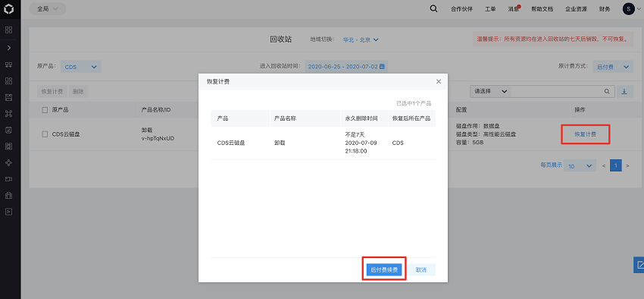Click the 恢复计费 link in the 操作 column
Viewport: 644px width, 299px height.
pos(585,134)
